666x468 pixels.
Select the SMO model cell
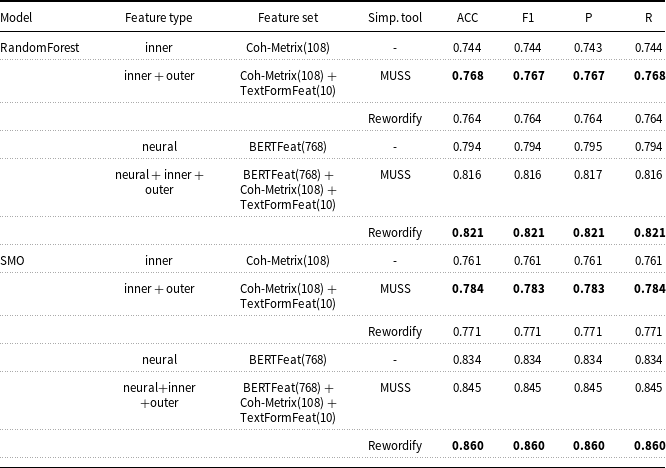[12, 260]
